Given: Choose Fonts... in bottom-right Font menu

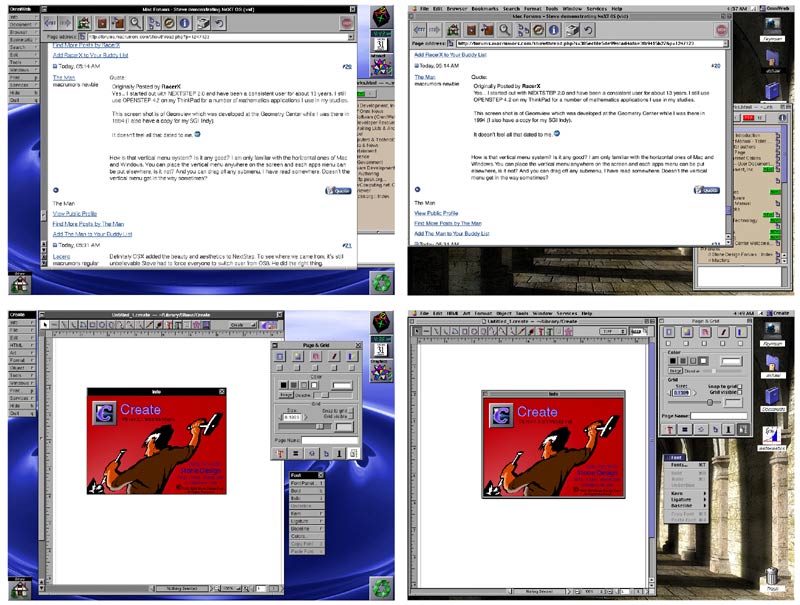Looking at the screenshot, I should tap(686, 465).
